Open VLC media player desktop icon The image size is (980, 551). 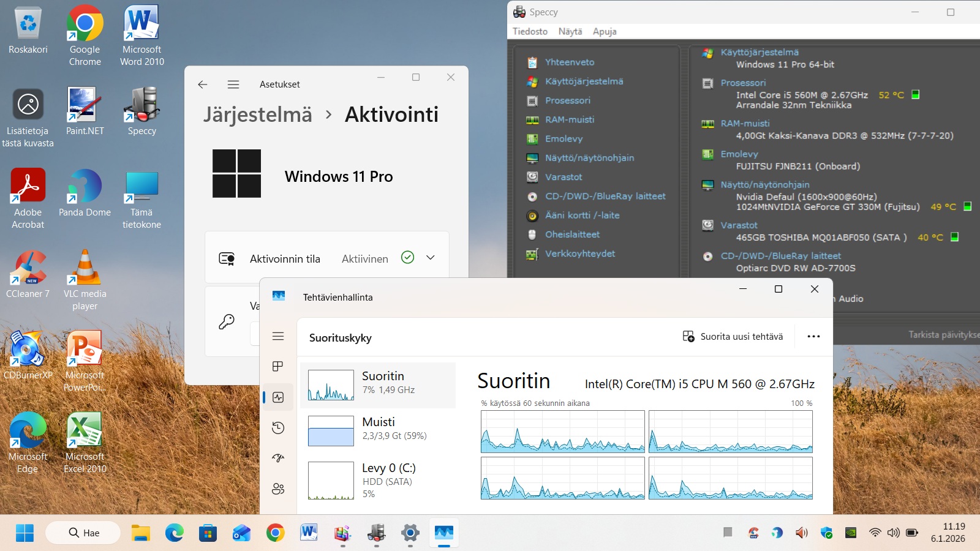(x=85, y=268)
